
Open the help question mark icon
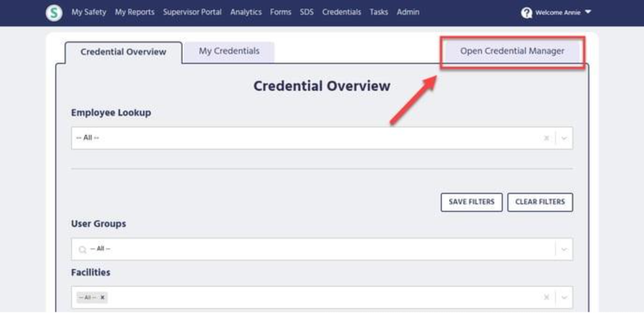point(526,12)
